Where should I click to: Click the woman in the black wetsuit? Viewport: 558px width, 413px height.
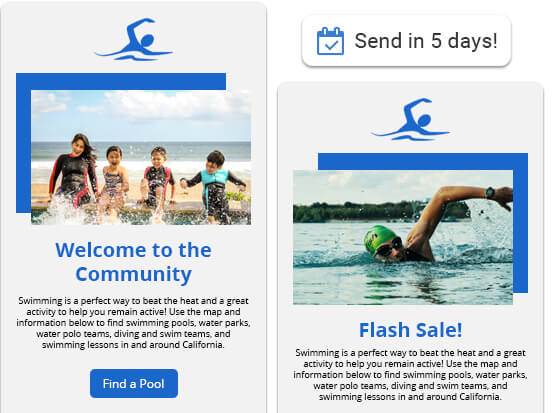74,171
